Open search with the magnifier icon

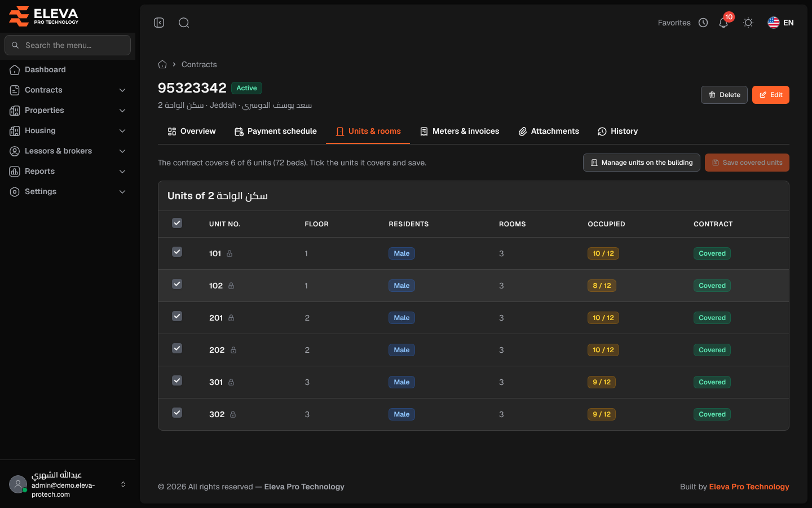pyautogui.click(x=184, y=23)
